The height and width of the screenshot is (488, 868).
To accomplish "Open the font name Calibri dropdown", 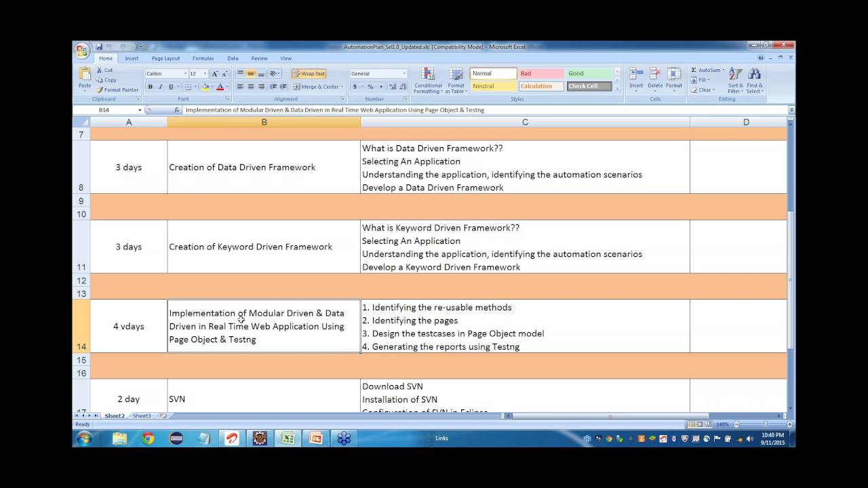I will point(185,74).
